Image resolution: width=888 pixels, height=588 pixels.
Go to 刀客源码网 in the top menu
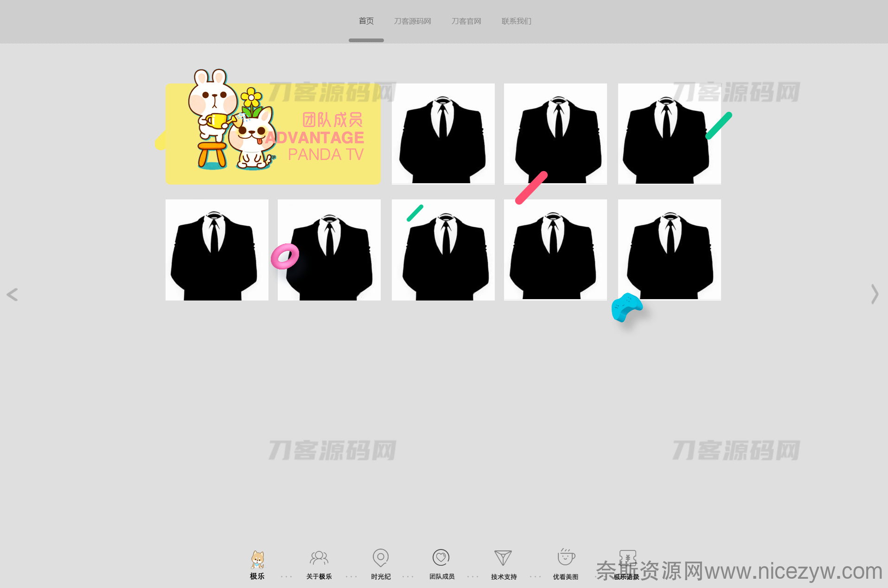[412, 21]
